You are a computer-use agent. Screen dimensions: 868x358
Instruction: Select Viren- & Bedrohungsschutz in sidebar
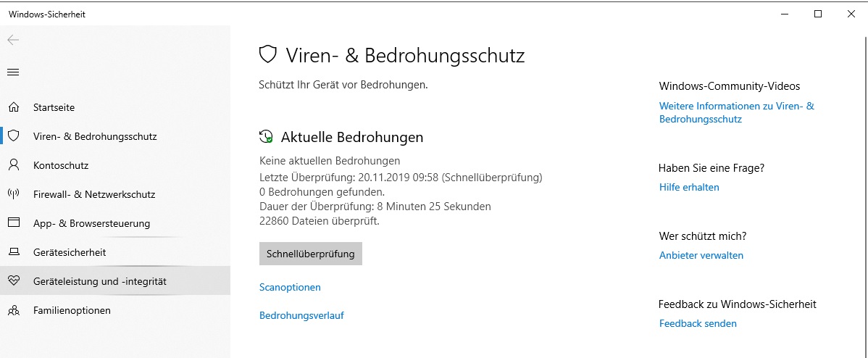(115, 136)
